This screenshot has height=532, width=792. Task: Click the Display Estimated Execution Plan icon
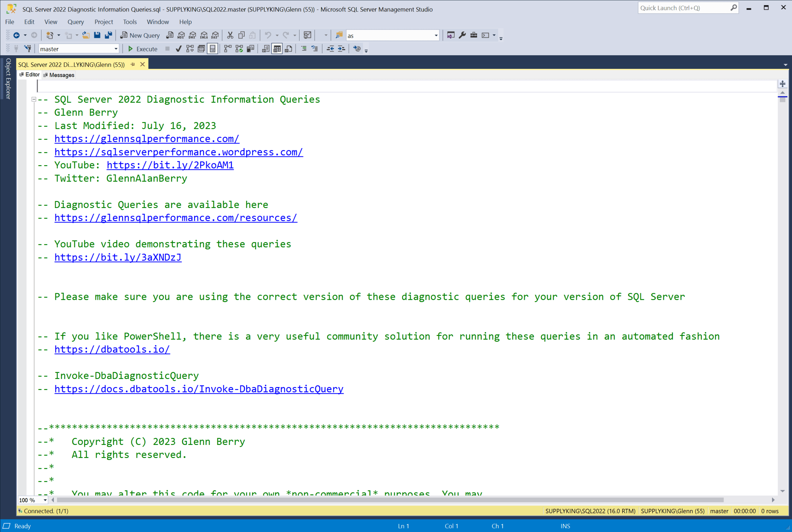[x=189, y=49]
